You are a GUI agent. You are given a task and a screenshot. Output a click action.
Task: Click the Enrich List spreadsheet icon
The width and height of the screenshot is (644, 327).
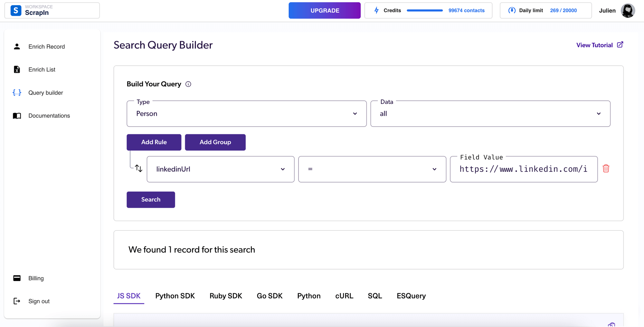tap(17, 70)
